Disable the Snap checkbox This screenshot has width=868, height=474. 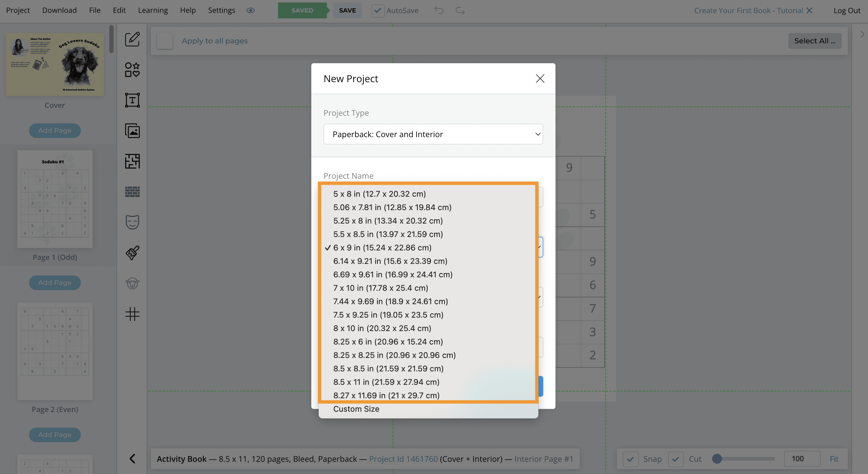631,459
